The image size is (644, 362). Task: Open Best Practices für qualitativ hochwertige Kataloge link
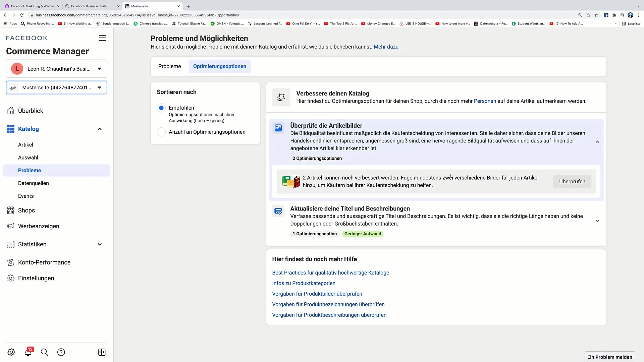[x=330, y=273]
